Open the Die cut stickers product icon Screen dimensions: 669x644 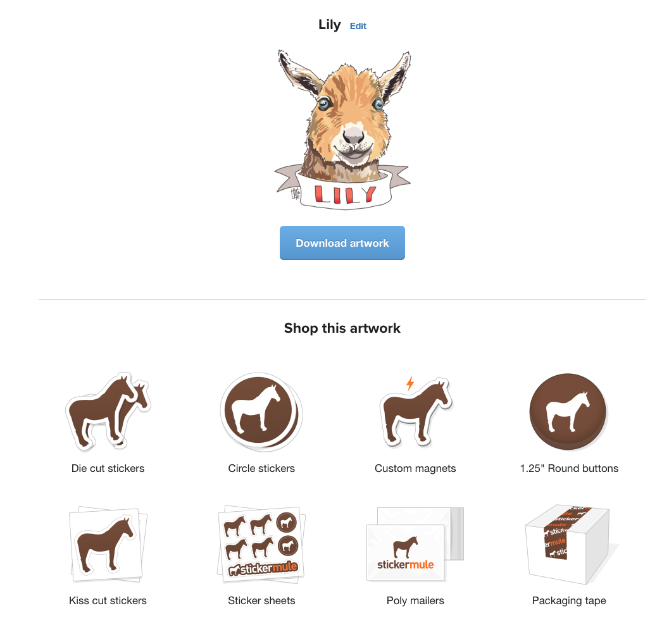tap(108, 412)
